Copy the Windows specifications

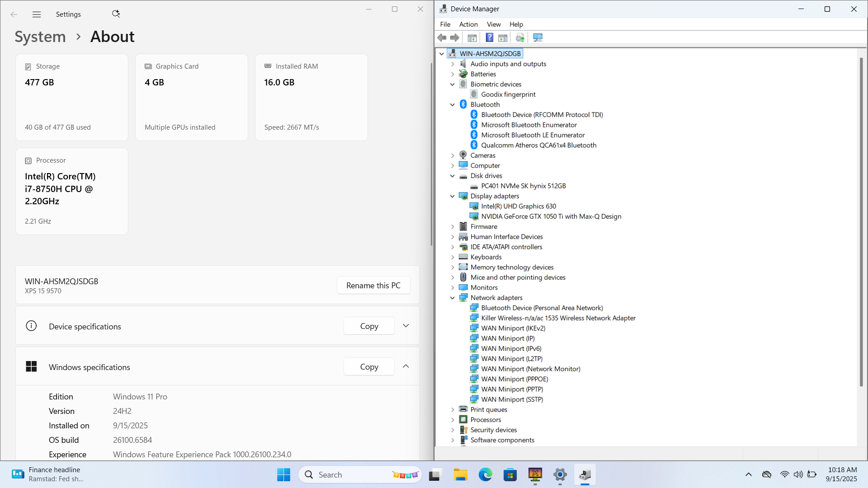tap(369, 367)
